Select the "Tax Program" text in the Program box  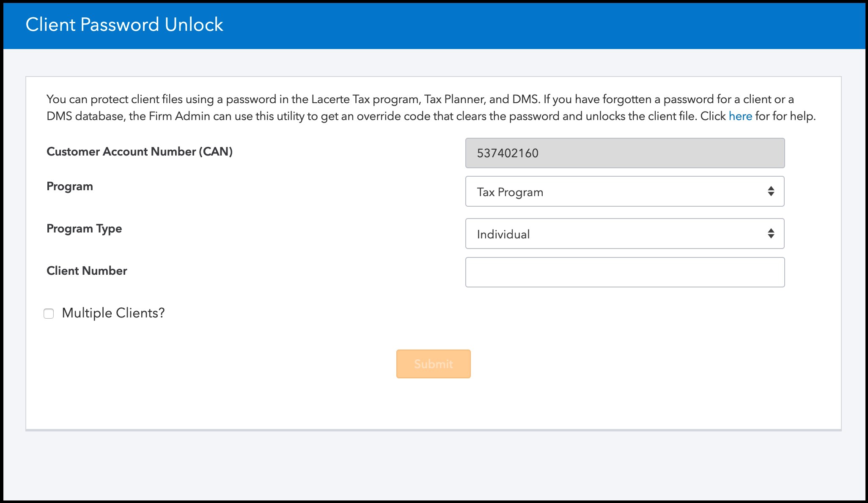click(510, 192)
